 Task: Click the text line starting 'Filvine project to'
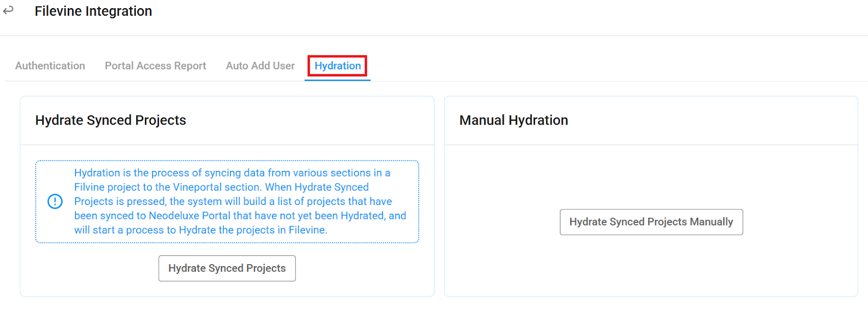(221, 187)
